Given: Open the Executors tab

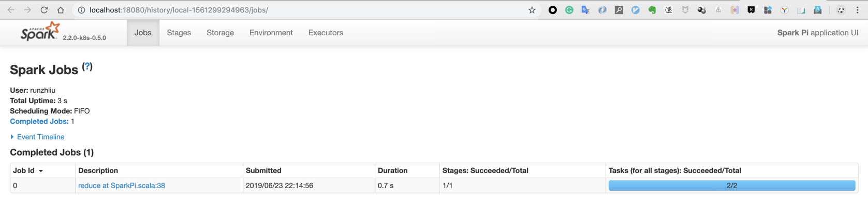Looking at the screenshot, I should pyautogui.click(x=326, y=33).
